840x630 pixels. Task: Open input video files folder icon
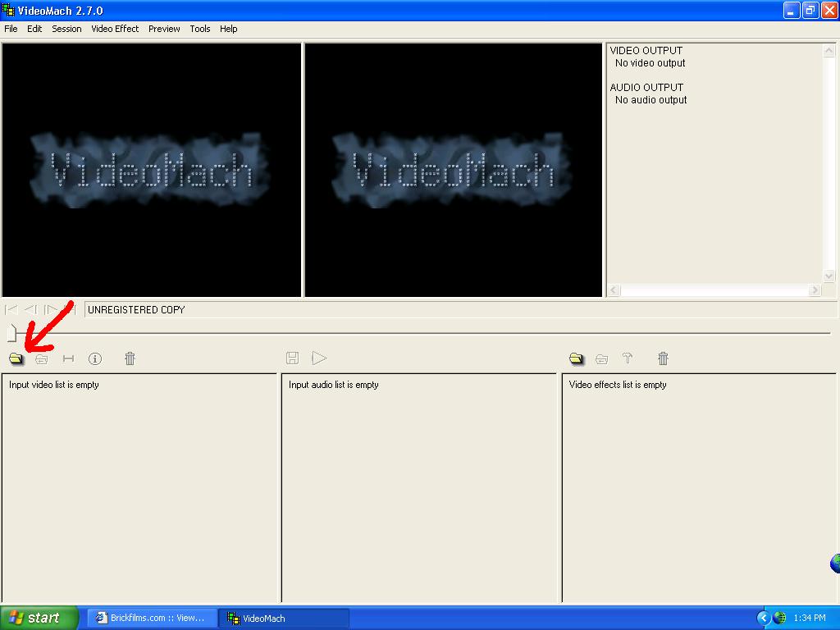click(16, 358)
